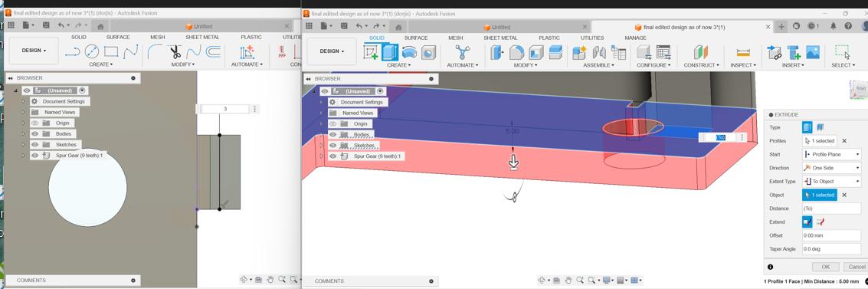The height and width of the screenshot is (289, 868).
Task: Switch to the Mesh tab in right window
Action: click(456, 38)
